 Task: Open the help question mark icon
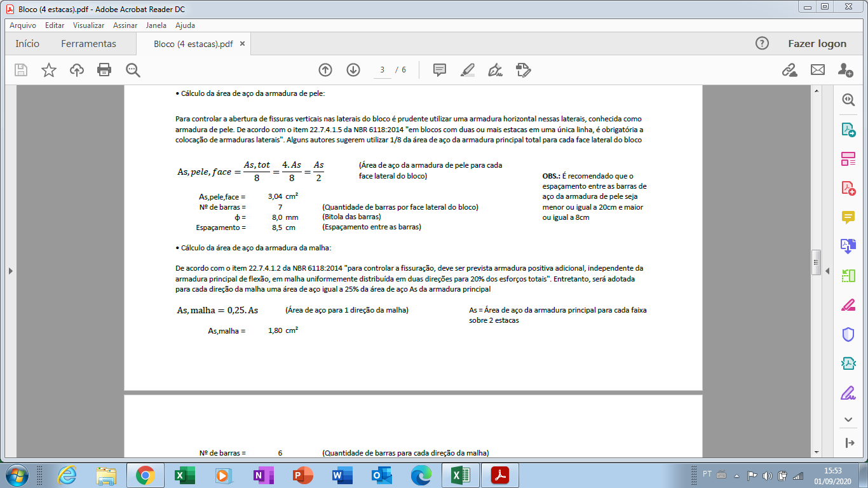pyautogui.click(x=762, y=43)
